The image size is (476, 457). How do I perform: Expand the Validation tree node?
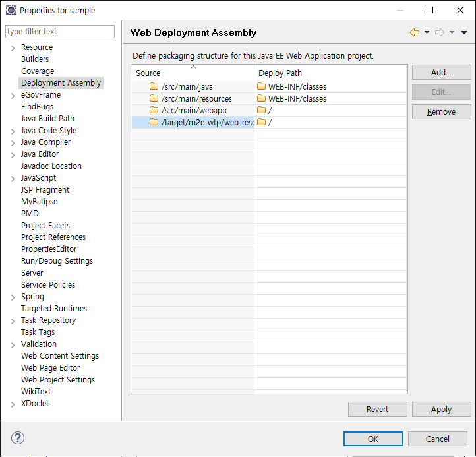click(x=13, y=344)
